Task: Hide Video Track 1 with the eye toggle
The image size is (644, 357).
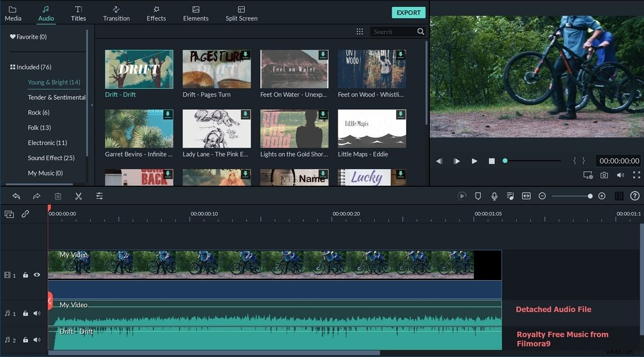Action: 36,275
